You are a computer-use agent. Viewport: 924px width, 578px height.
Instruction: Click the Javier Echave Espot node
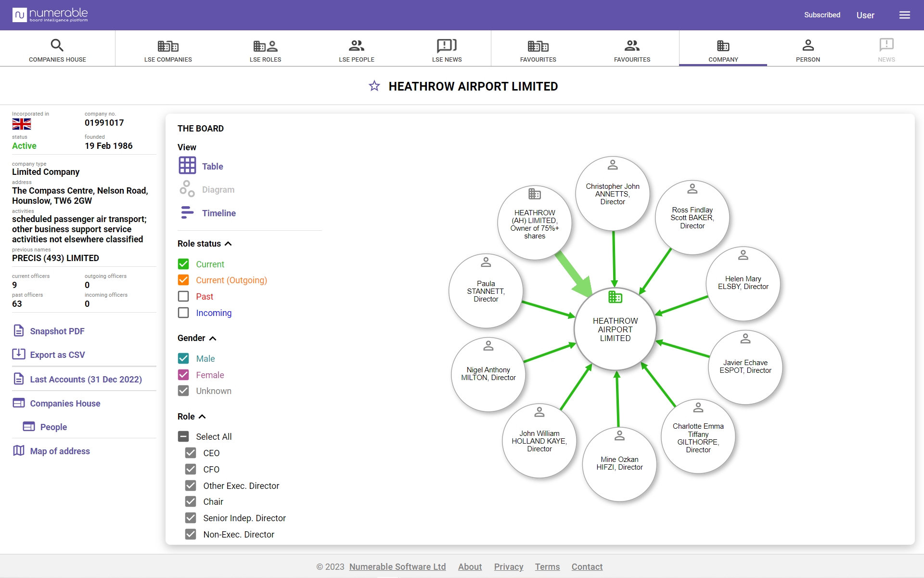point(745,367)
